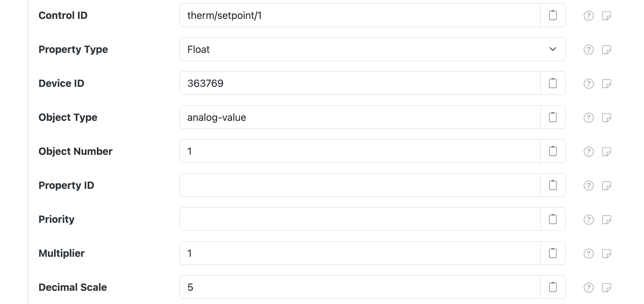Copy the Decimal Scale value
The image size is (644, 304).
pos(553,287)
